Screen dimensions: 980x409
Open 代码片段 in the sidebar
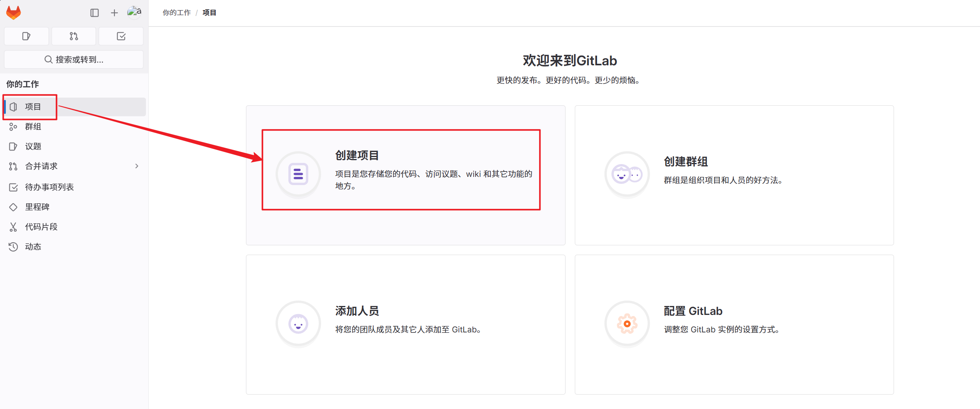(75, 227)
